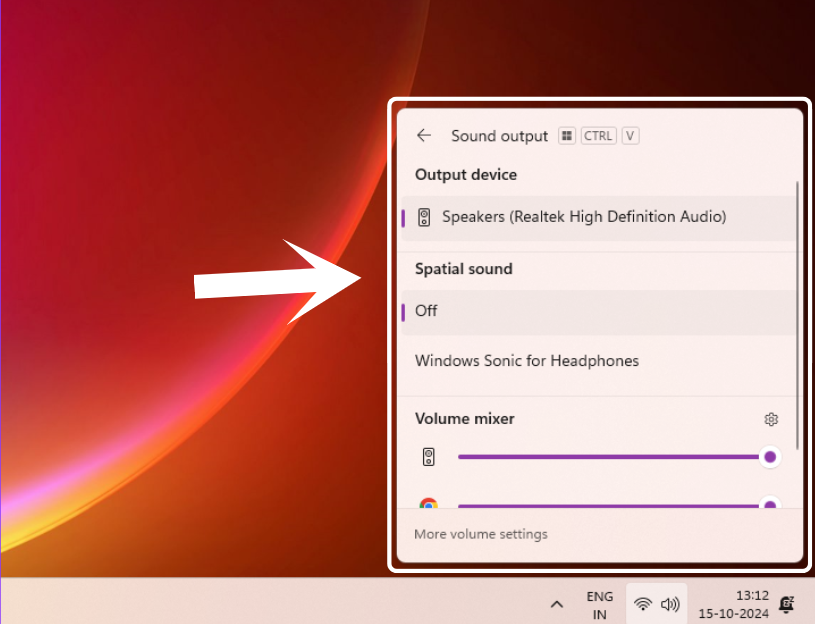Screen dimensions: 815x624
Task: Open the notification bell icon
Action: (x=786, y=604)
